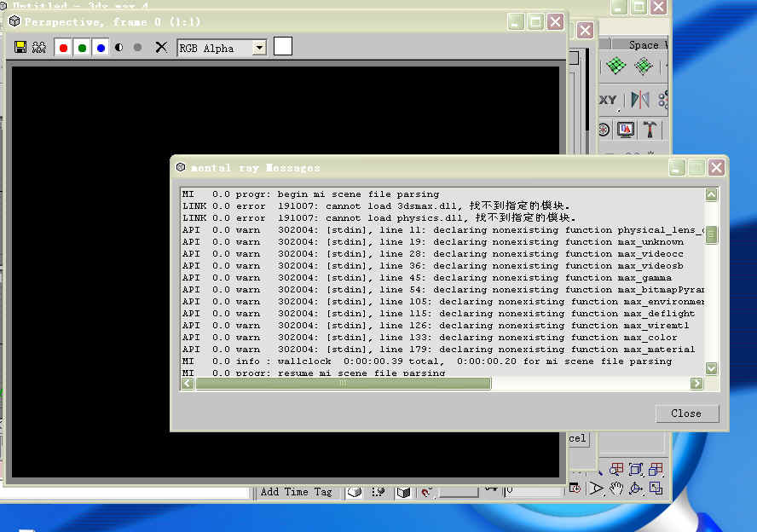This screenshot has width=757, height=532.
Task: Toggle the blue channel display
Action: pos(101,48)
